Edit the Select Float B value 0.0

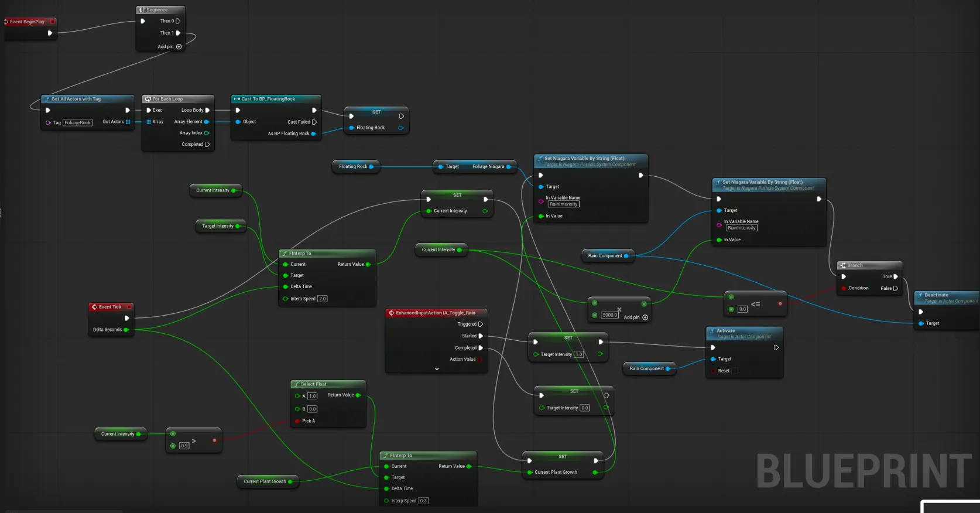pos(313,409)
